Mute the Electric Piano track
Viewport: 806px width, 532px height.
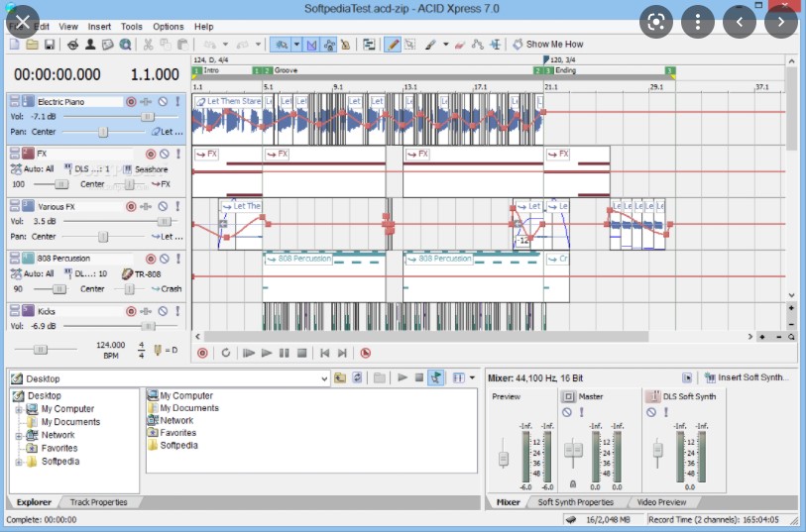tap(163, 102)
